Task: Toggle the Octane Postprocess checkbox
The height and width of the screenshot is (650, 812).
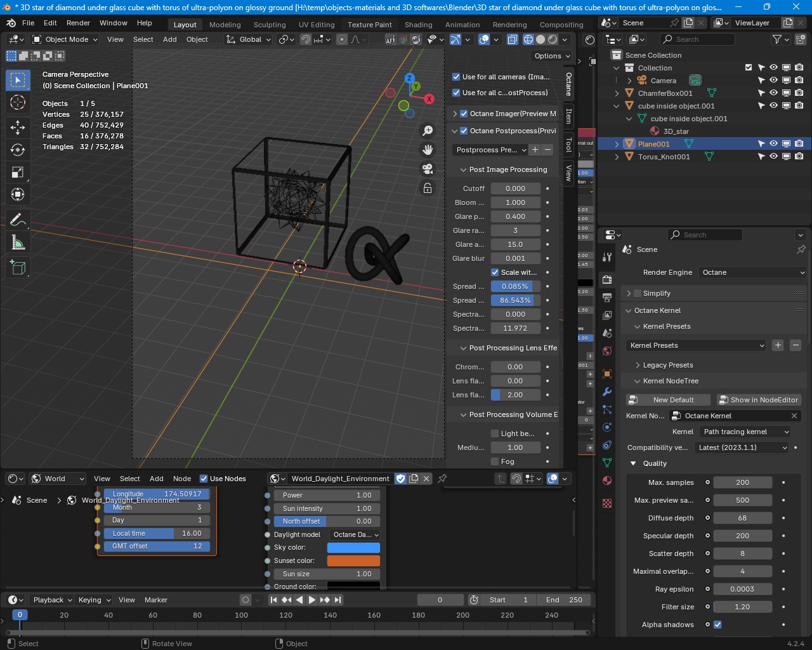Action: click(464, 131)
